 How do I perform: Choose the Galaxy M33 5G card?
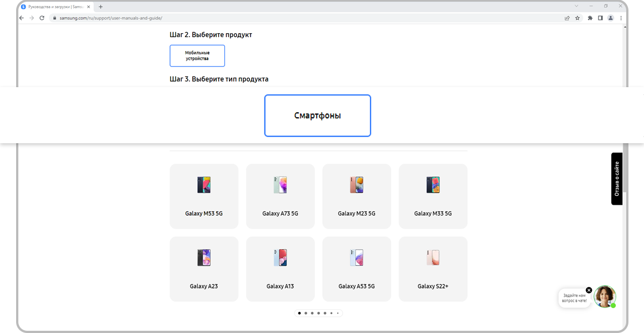pos(433,196)
